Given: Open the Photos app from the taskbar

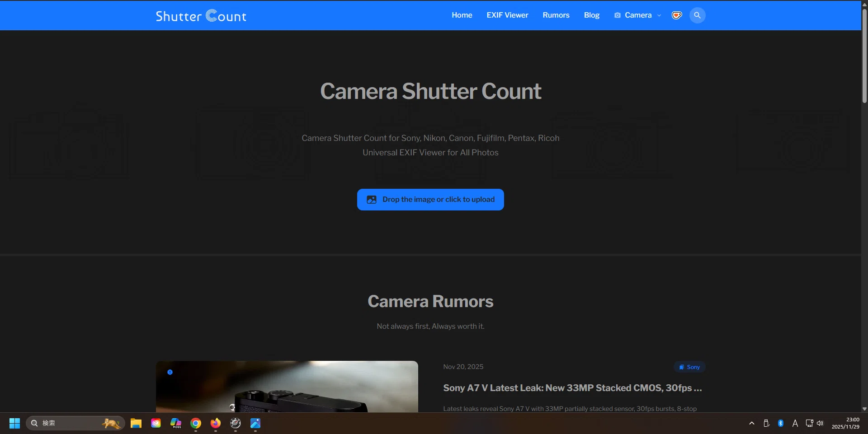Looking at the screenshot, I should [255, 423].
